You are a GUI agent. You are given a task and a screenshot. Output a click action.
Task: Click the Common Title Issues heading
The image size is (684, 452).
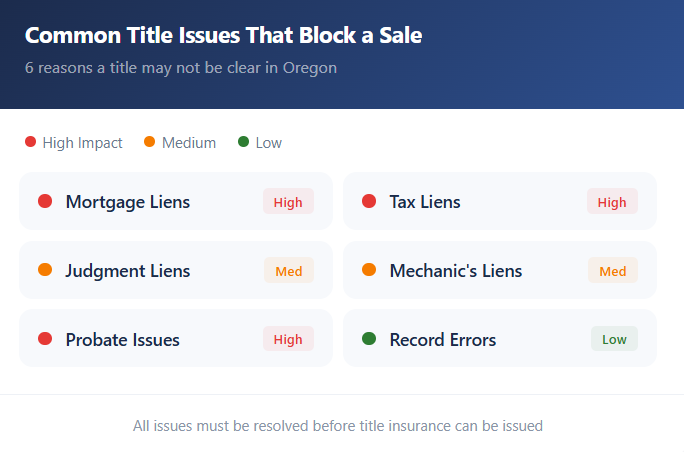[223, 36]
